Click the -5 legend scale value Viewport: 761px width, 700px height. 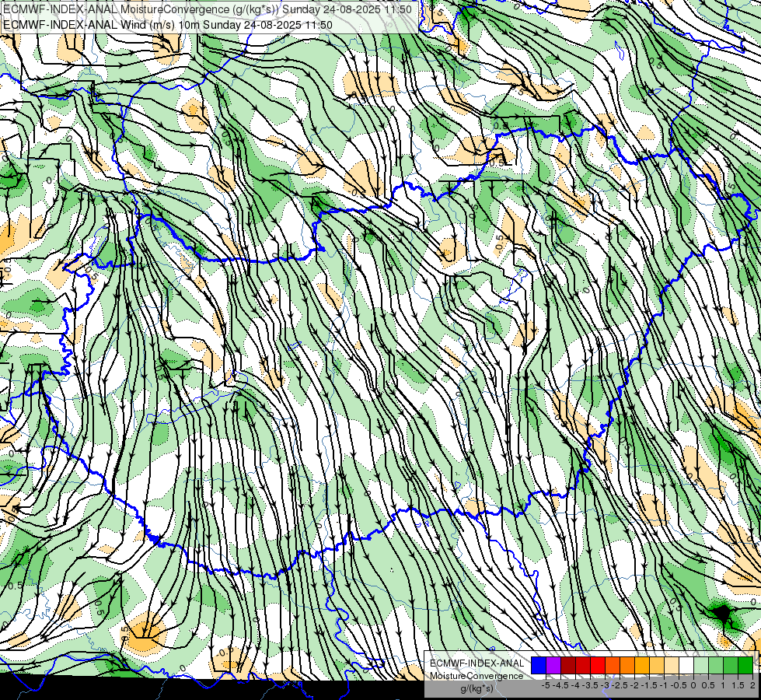pyautogui.click(x=546, y=685)
